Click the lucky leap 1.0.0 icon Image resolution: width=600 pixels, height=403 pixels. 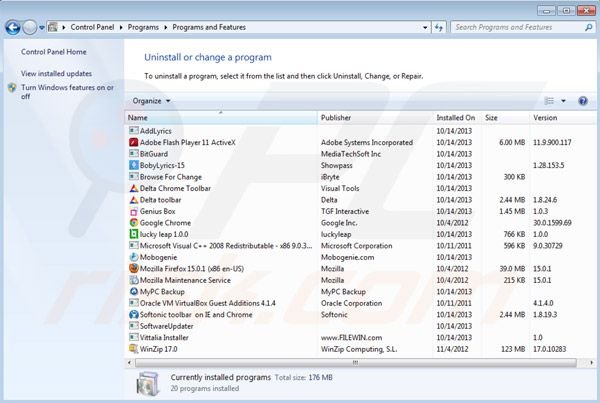(134, 234)
